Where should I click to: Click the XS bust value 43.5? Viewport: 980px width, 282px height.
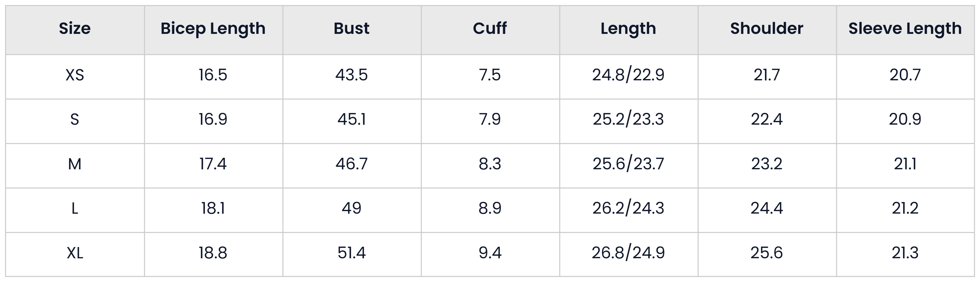coord(352,75)
